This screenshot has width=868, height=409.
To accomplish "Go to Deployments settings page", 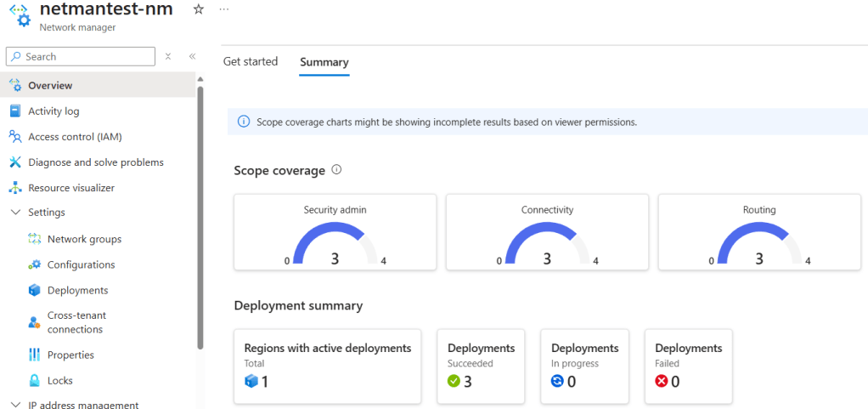I will (98, 290).
